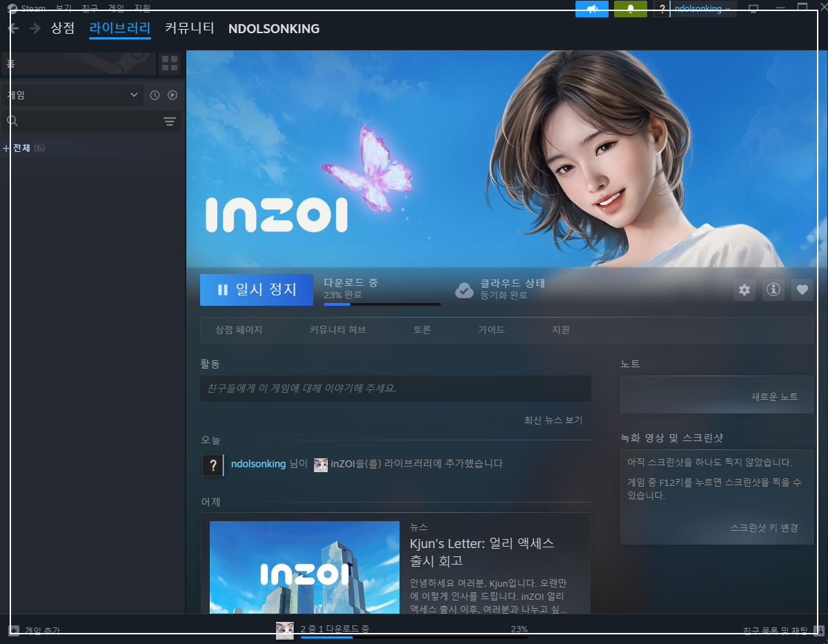Click the magnifier search icon in sidebar
The width and height of the screenshot is (828, 644).
[12, 121]
